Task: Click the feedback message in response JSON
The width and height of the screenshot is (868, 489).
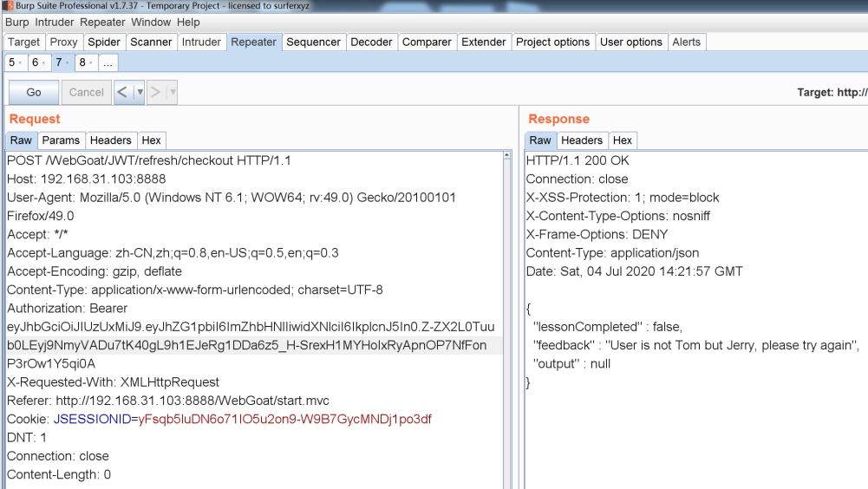Action: tap(696, 346)
